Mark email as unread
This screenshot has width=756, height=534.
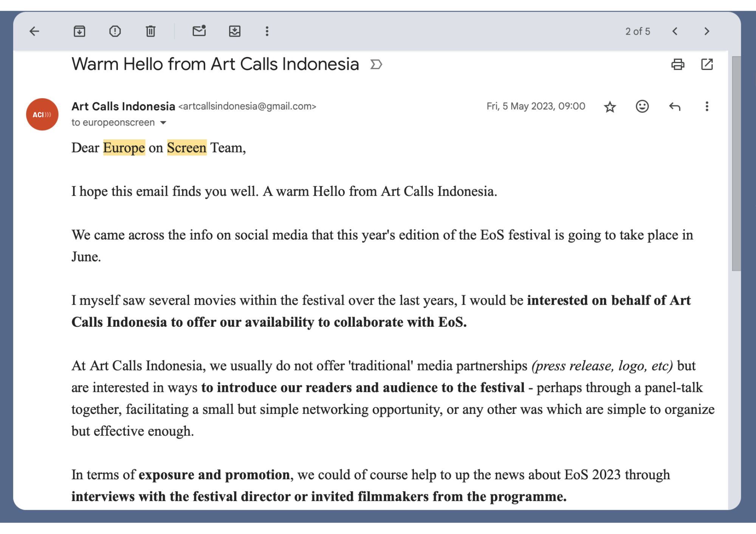click(199, 31)
